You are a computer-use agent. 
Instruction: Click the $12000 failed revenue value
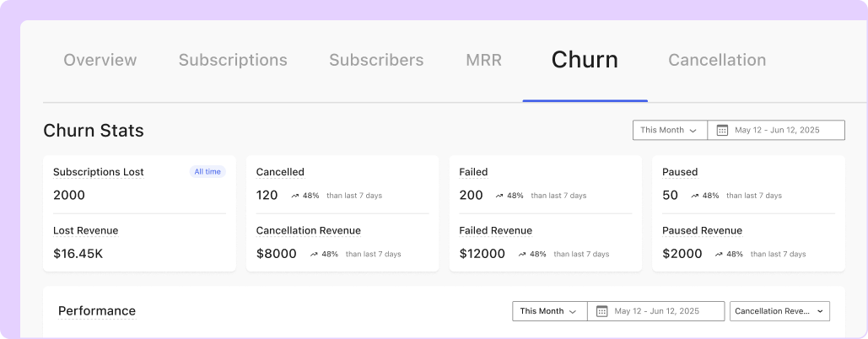click(483, 254)
